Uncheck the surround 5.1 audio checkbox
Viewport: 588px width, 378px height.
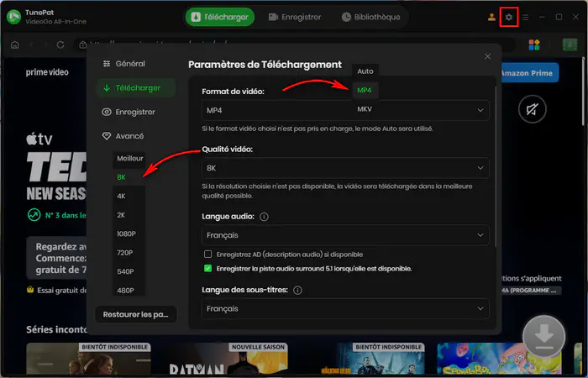point(207,269)
